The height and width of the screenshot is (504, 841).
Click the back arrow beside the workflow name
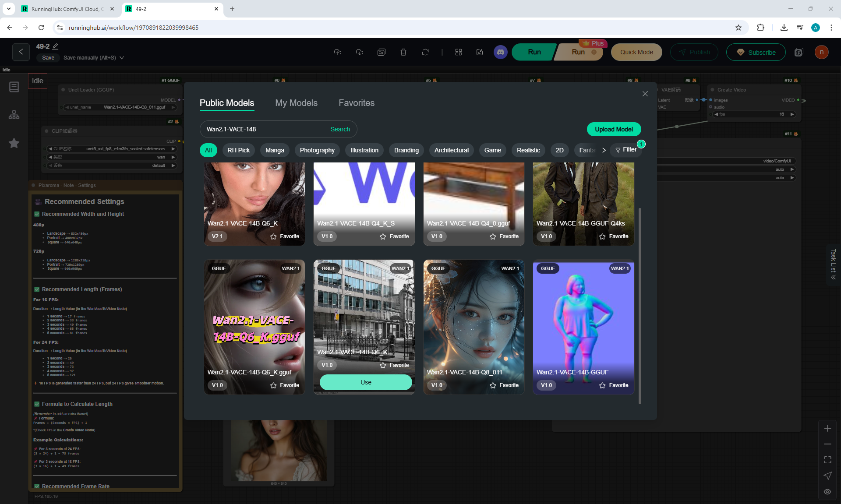pos(21,52)
